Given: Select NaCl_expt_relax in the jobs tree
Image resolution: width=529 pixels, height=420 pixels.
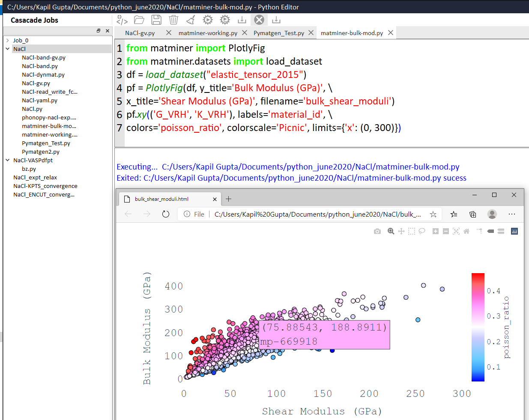Looking at the screenshot, I should coord(35,178).
